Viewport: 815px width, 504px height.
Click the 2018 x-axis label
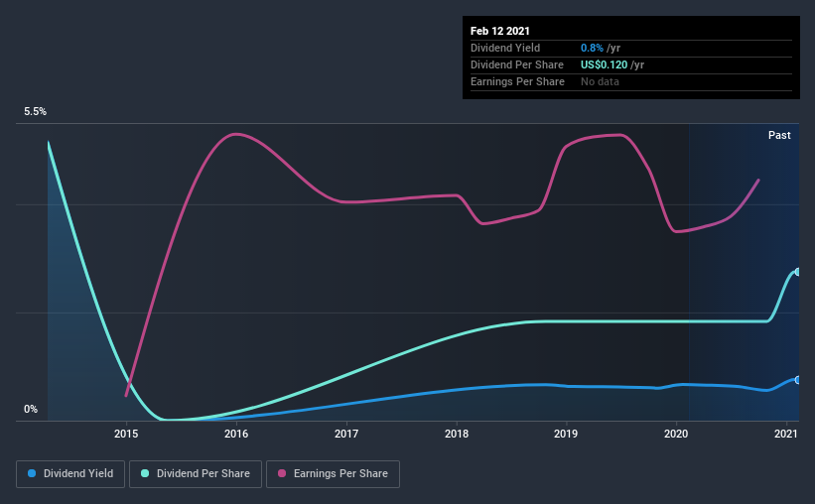pyautogui.click(x=457, y=434)
